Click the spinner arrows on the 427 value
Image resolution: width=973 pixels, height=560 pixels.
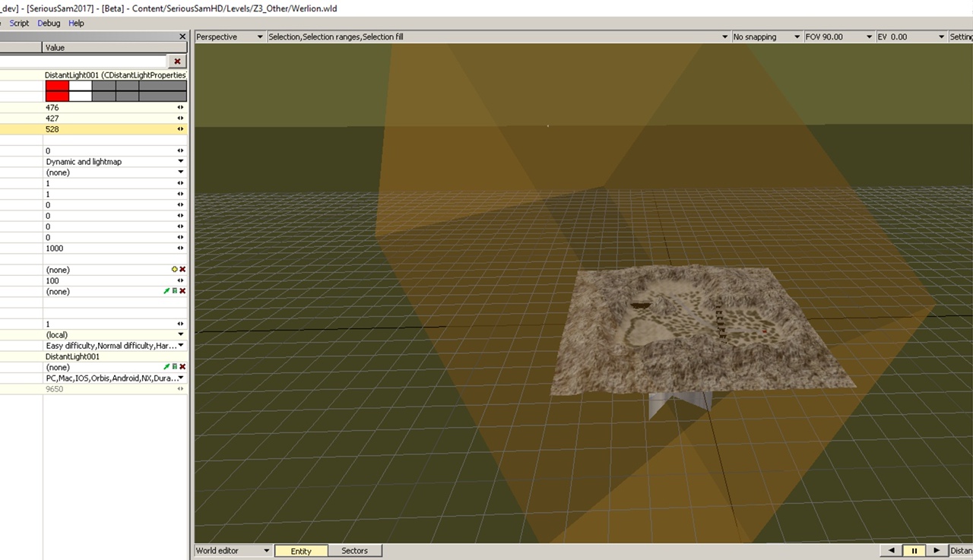181,119
